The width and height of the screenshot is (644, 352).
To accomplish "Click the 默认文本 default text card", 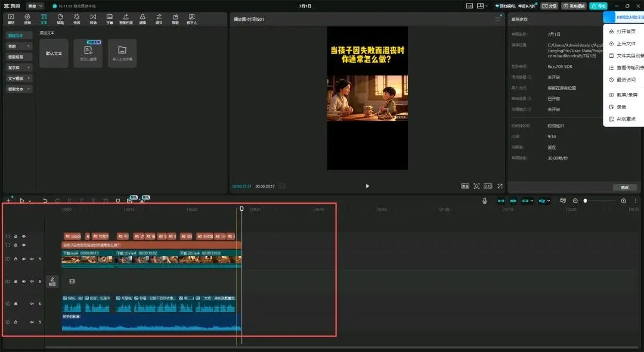I will coord(54,54).
